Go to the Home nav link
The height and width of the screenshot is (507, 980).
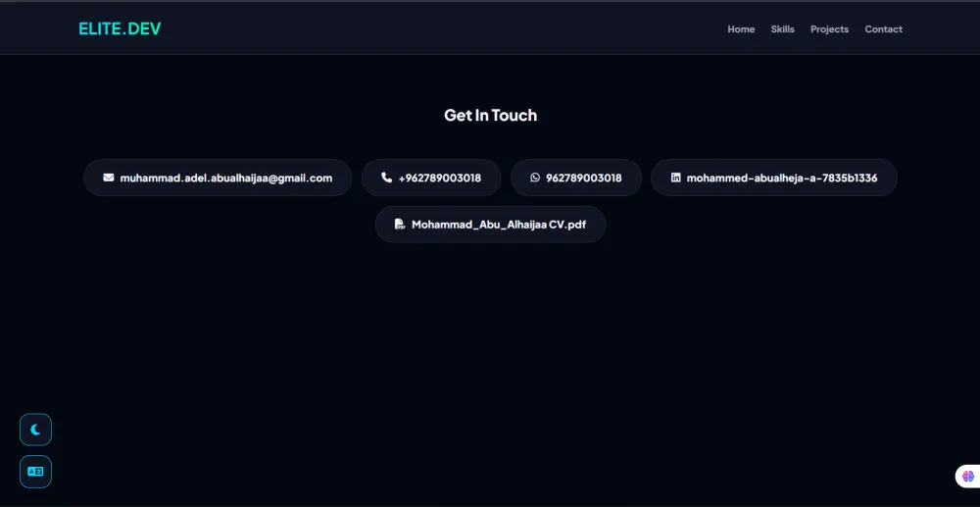[741, 29]
